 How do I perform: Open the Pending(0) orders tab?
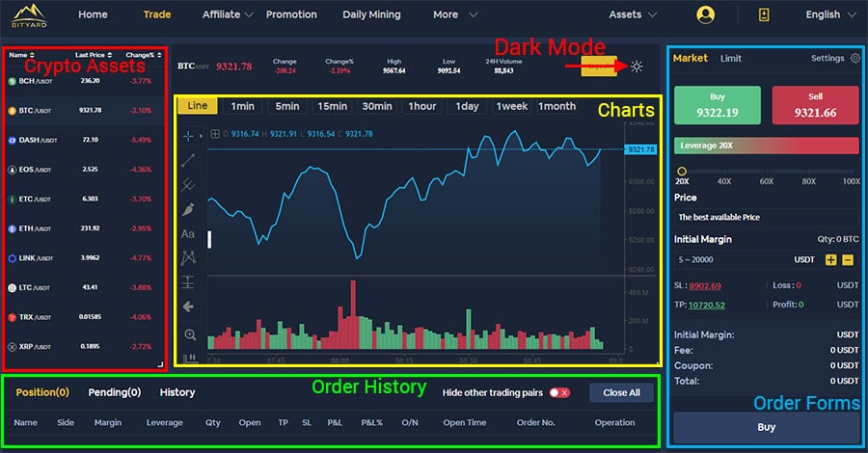click(x=114, y=392)
